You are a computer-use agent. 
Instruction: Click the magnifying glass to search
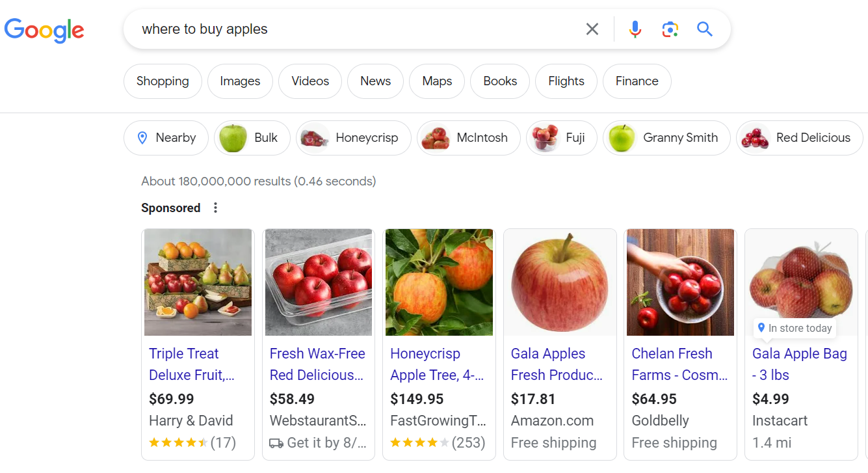(x=705, y=29)
